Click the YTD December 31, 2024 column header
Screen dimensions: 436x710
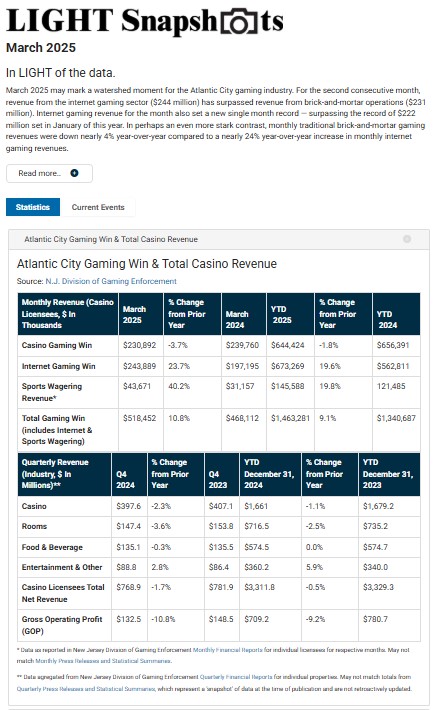pos(270,474)
